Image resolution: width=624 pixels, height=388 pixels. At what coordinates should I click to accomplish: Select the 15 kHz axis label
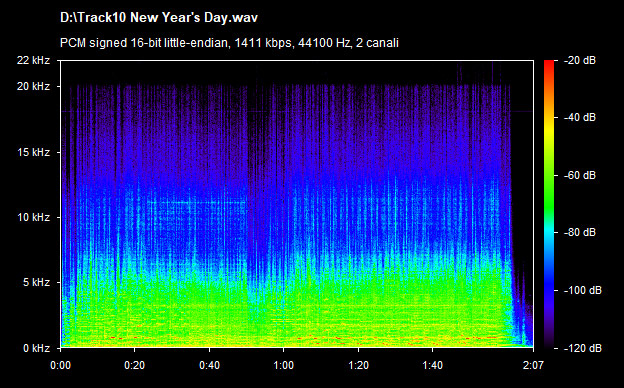click(x=33, y=152)
